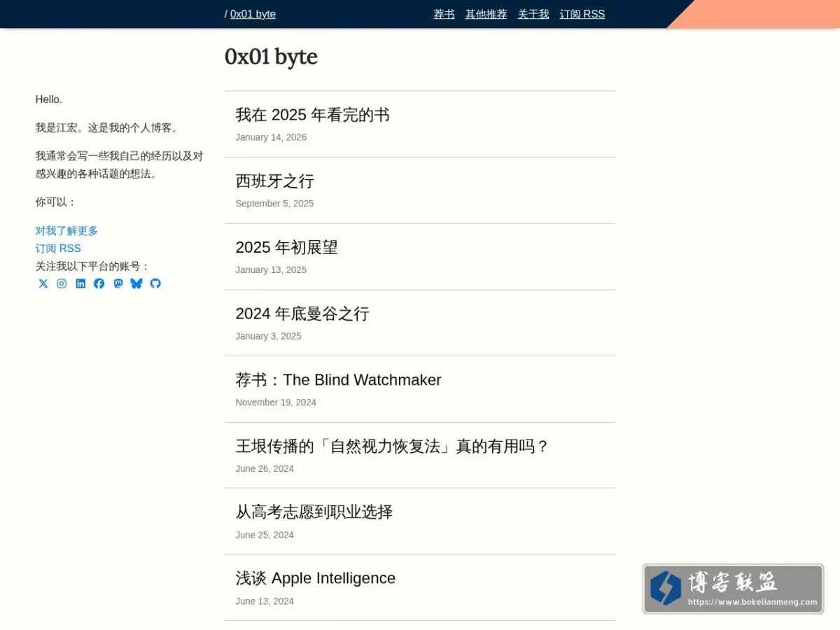Click the 你可以: text in sidebar

(55, 202)
